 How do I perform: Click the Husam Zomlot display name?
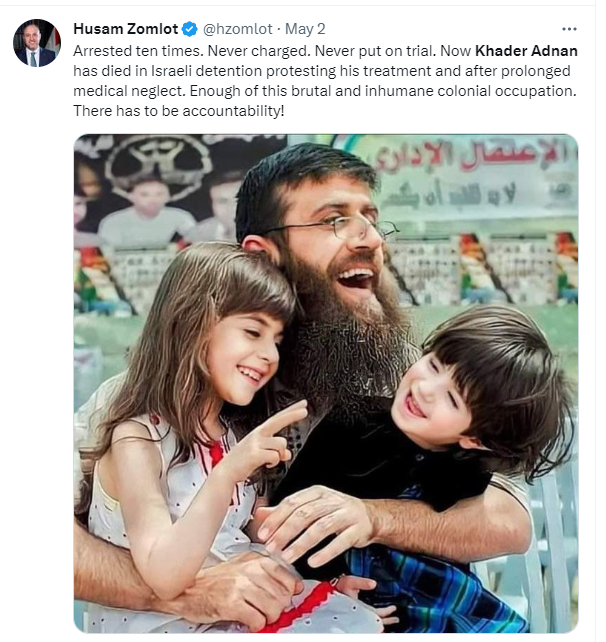point(126,29)
